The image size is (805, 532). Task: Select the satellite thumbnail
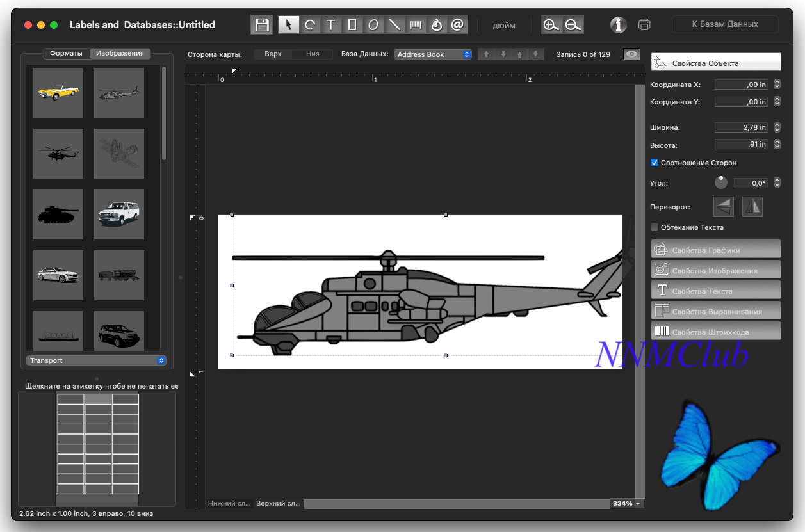(119, 154)
